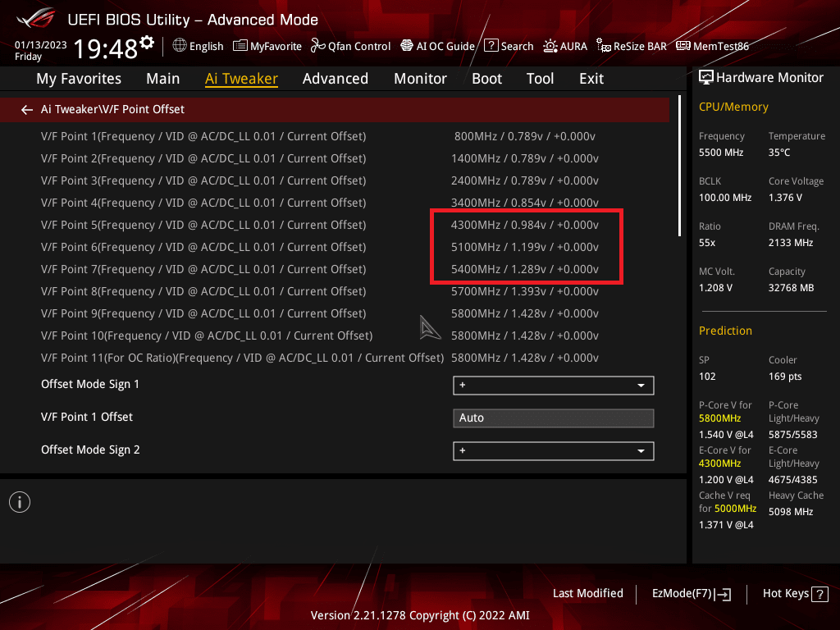Select V/F Point 1 row label

(x=203, y=137)
